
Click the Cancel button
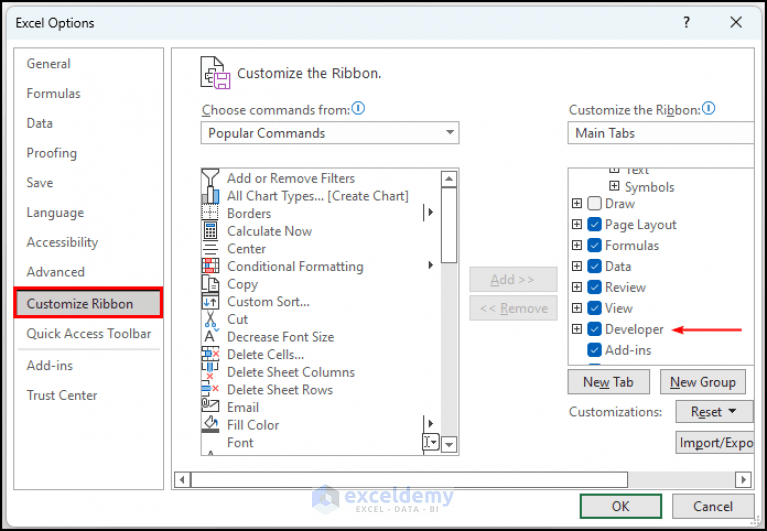pos(713,506)
